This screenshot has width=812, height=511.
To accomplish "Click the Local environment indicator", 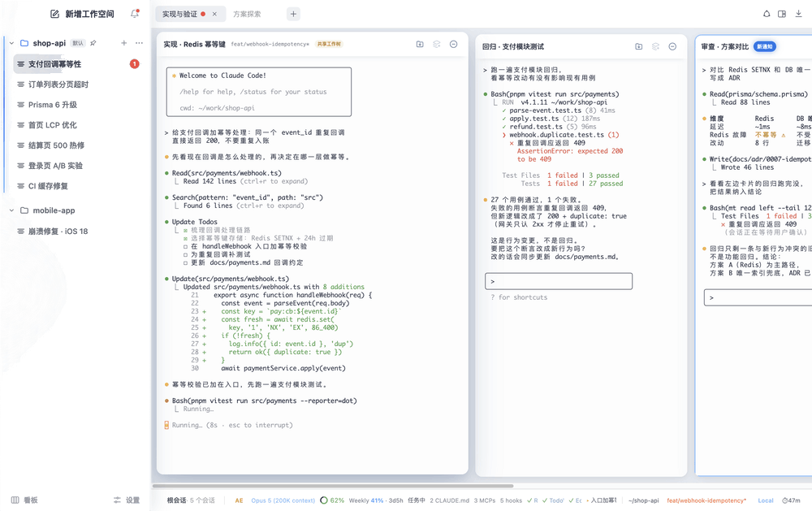I will (766, 500).
